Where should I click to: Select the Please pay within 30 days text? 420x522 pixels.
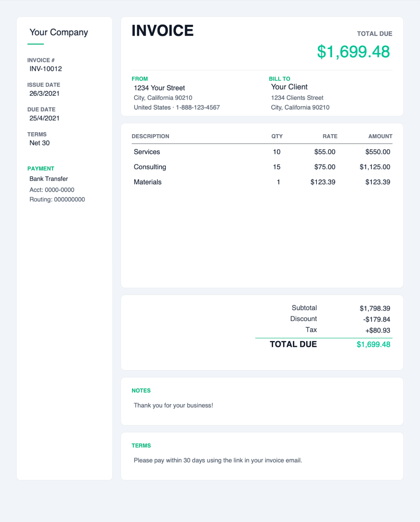218,460
